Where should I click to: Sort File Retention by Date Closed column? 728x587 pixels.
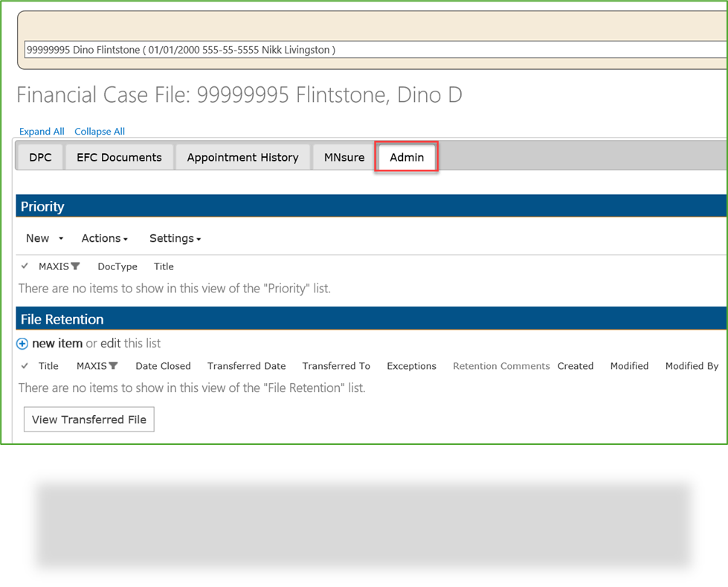[163, 365]
